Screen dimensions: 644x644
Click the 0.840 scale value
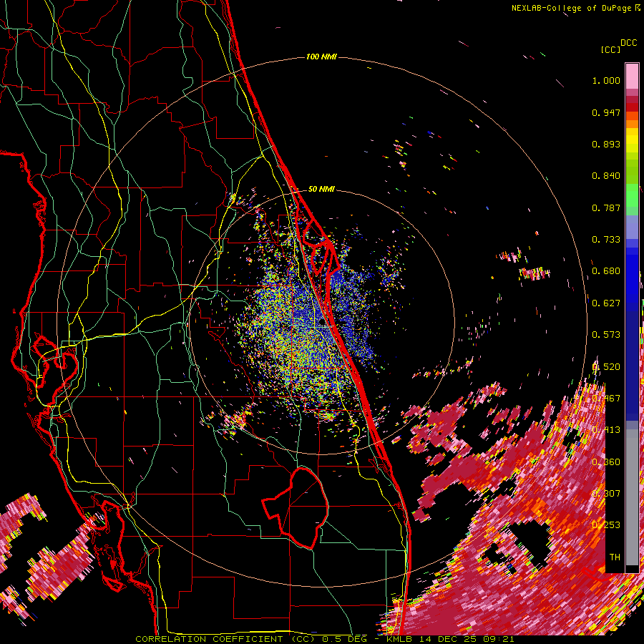[606, 176]
